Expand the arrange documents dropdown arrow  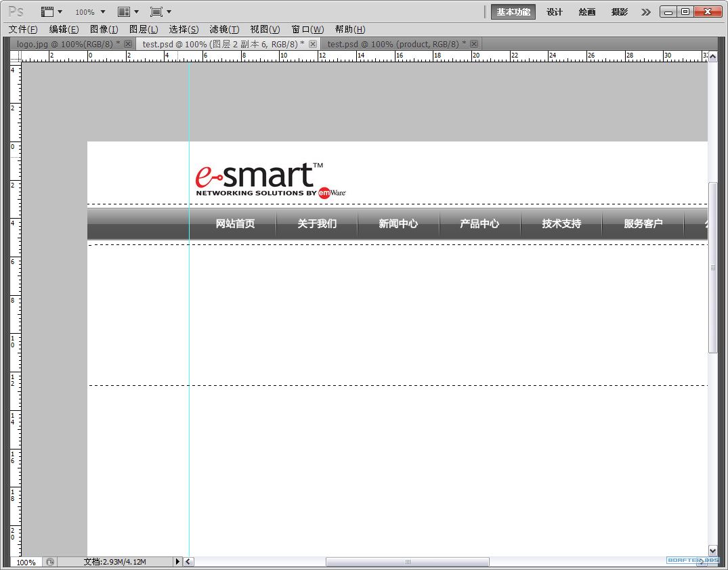(137, 12)
